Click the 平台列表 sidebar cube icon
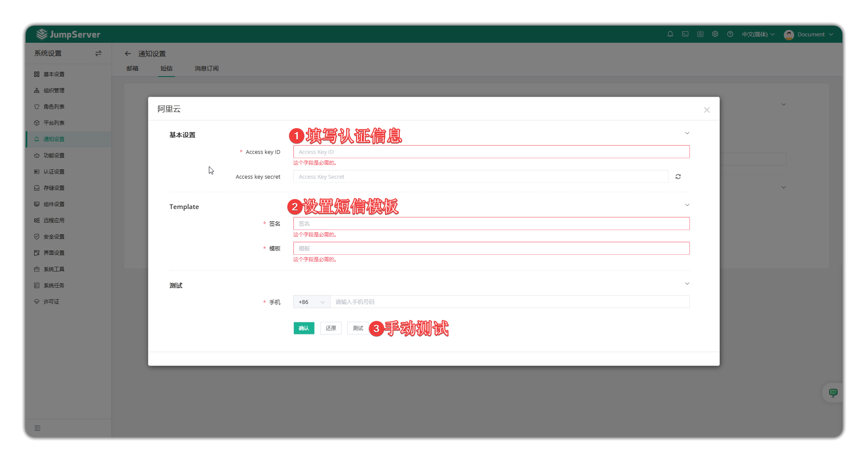The width and height of the screenshot is (868, 454). [x=37, y=123]
